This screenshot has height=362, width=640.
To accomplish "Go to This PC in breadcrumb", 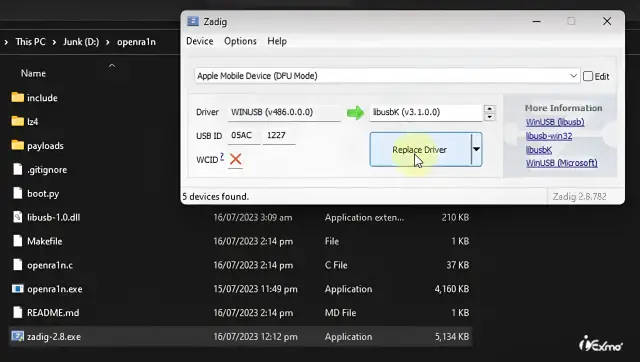I will pos(31,42).
